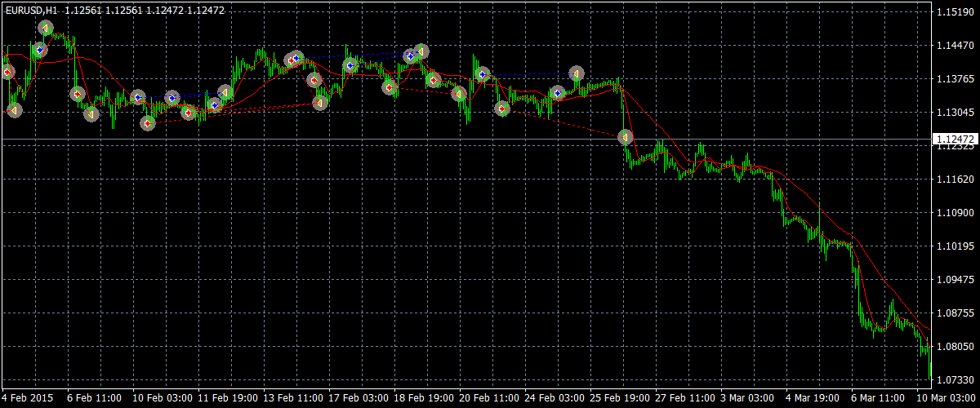
Task: Click the 1.09475 price scale label
Action: (x=955, y=279)
